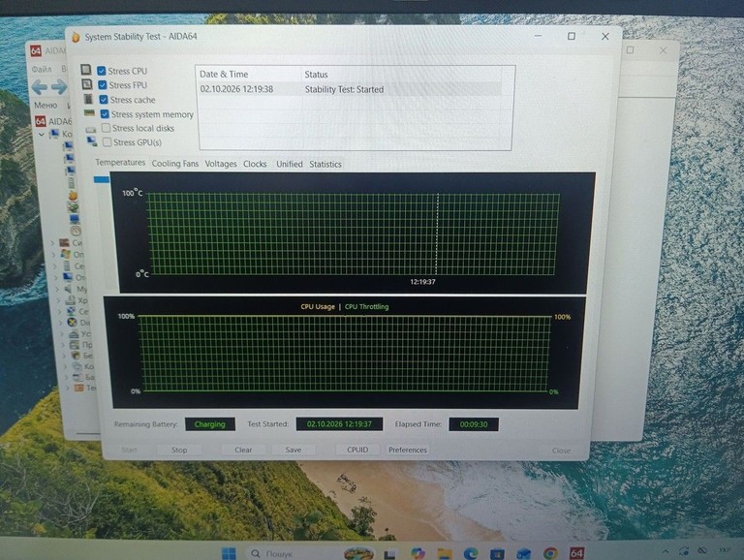Select the AIDA64 root node icon in tree
Viewport: 744px width, 560px height.
[x=41, y=121]
